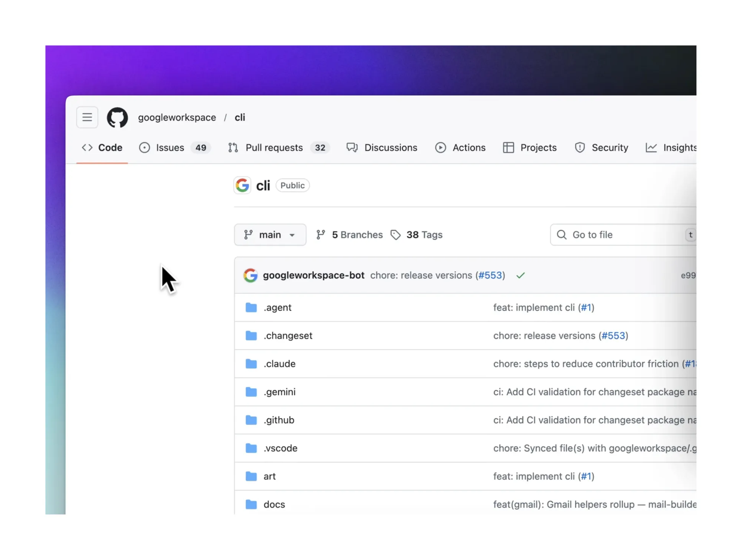Click the Issues circle-dot icon
Viewport: 742px width, 560px height.
pos(144,148)
